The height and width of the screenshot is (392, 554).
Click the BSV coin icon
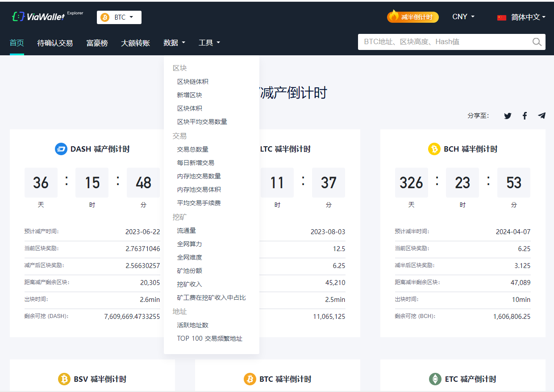(64, 379)
